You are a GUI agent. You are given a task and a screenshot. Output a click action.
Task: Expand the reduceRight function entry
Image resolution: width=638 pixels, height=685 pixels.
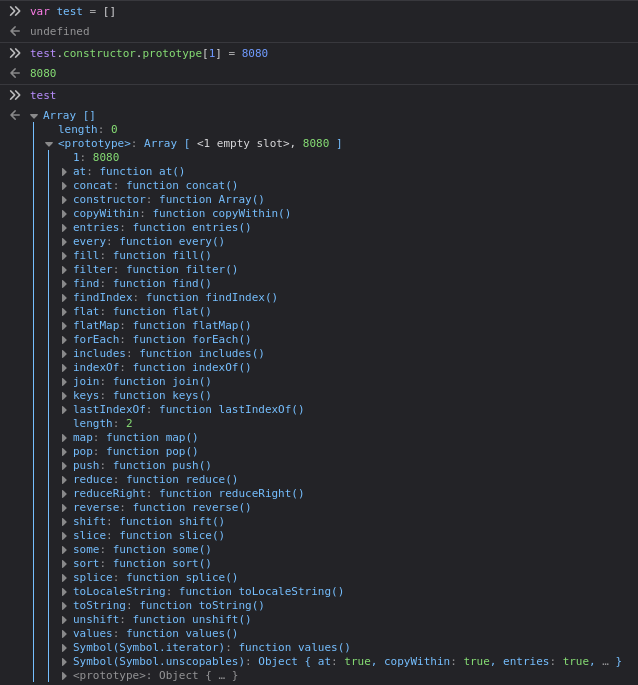tap(64, 494)
